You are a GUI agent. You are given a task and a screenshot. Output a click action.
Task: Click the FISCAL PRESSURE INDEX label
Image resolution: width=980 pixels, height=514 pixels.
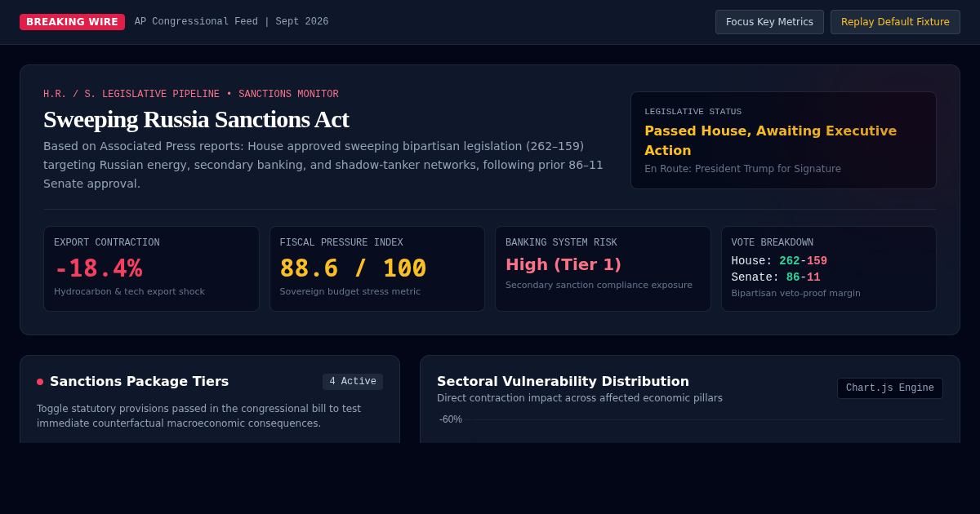pyautogui.click(x=341, y=243)
